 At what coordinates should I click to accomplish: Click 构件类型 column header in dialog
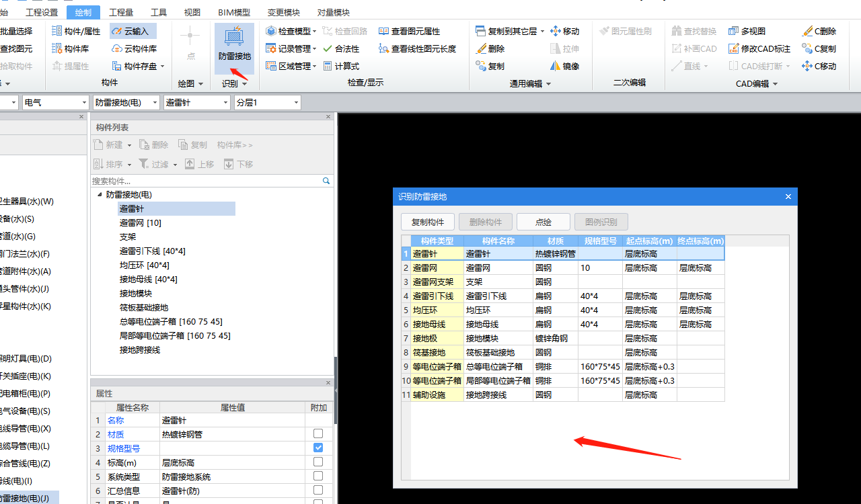coord(437,241)
